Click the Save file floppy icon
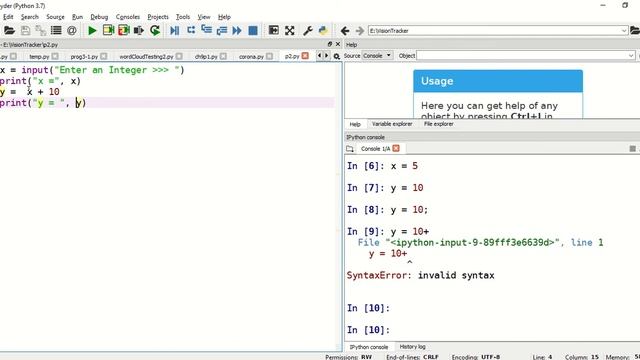The image size is (640, 360). pyautogui.click(x=25, y=31)
